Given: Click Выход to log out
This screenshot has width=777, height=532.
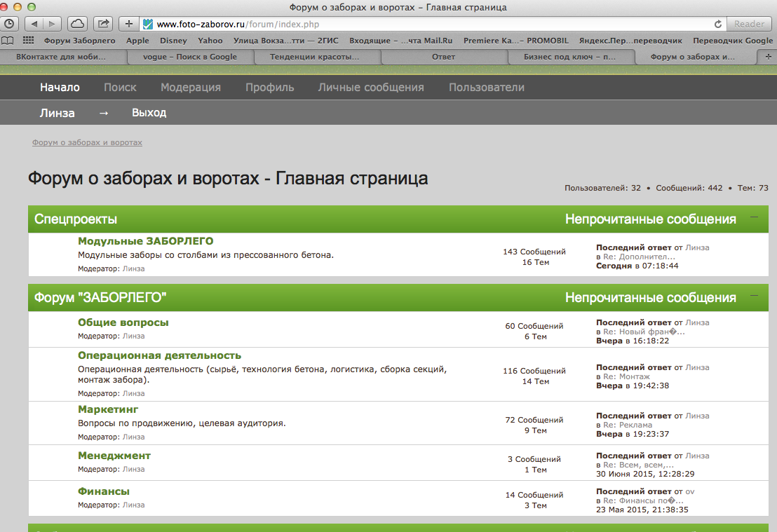Looking at the screenshot, I should 149,113.
